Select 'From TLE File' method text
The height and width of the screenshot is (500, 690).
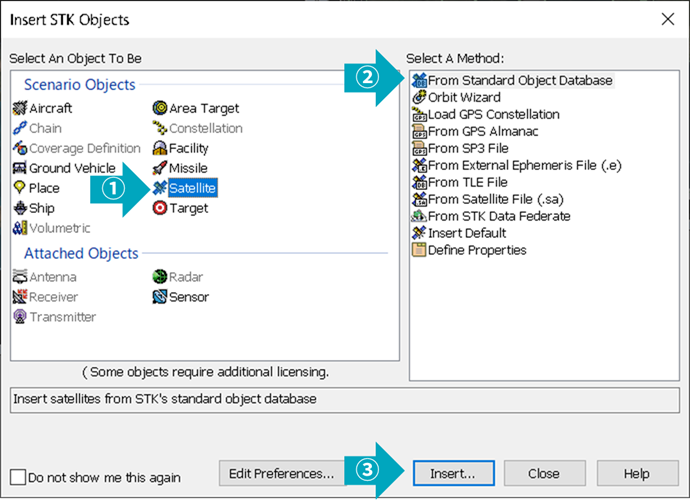click(x=468, y=182)
